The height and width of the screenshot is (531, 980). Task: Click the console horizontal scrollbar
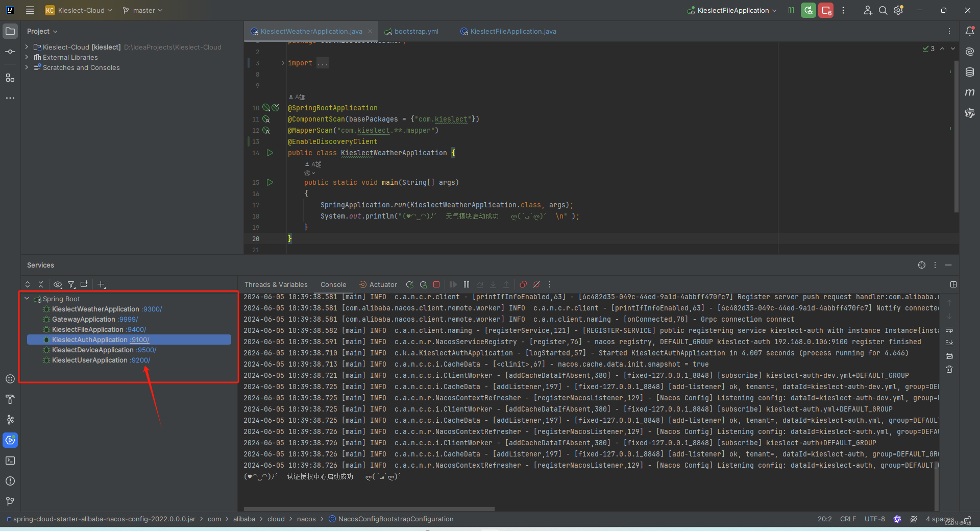[x=369, y=509]
